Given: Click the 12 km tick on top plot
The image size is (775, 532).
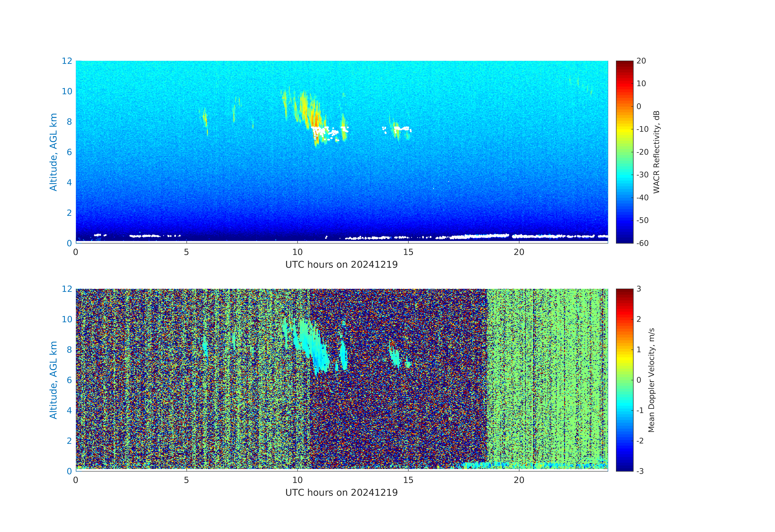Looking at the screenshot, I should (x=67, y=61).
